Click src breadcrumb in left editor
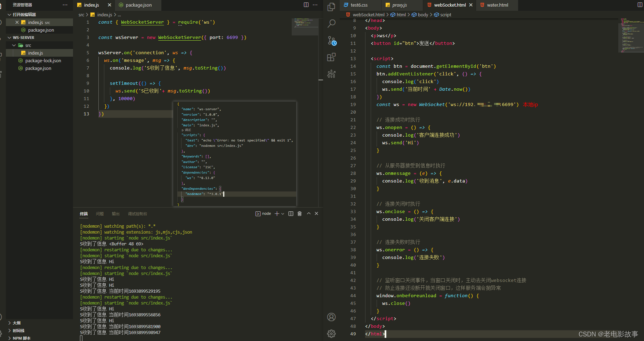The height and width of the screenshot is (341, 644). [81, 15]
